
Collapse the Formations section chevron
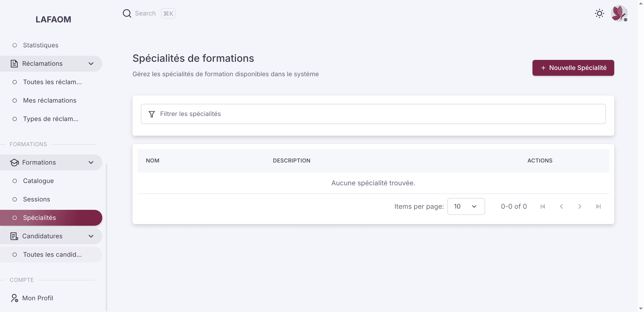pos(91,163)
